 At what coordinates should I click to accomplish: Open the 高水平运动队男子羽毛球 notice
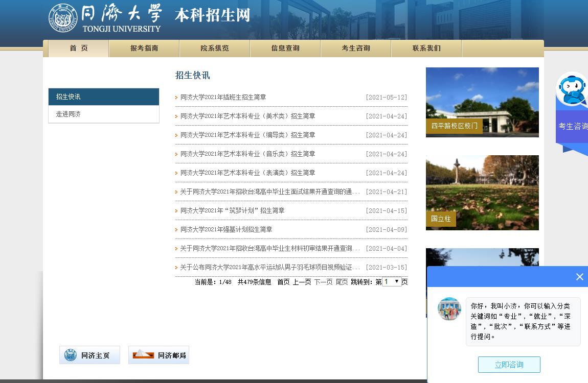click(270, 267)
